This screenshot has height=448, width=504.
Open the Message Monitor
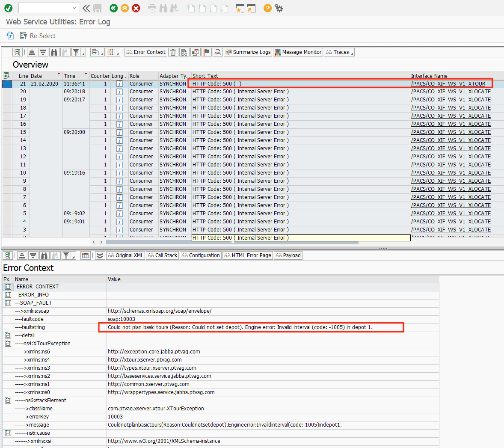coord(298,52)
